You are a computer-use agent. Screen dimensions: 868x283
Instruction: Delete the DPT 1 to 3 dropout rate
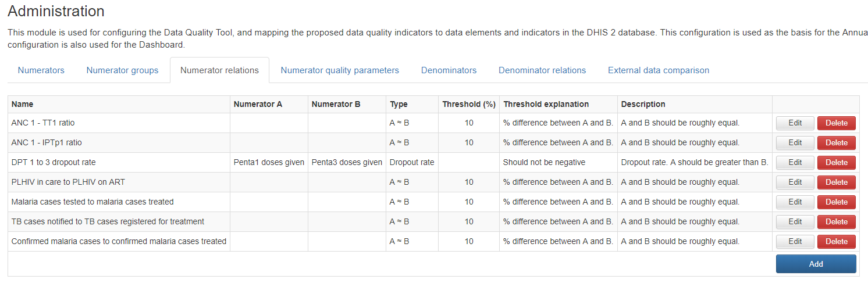[837, 163]
